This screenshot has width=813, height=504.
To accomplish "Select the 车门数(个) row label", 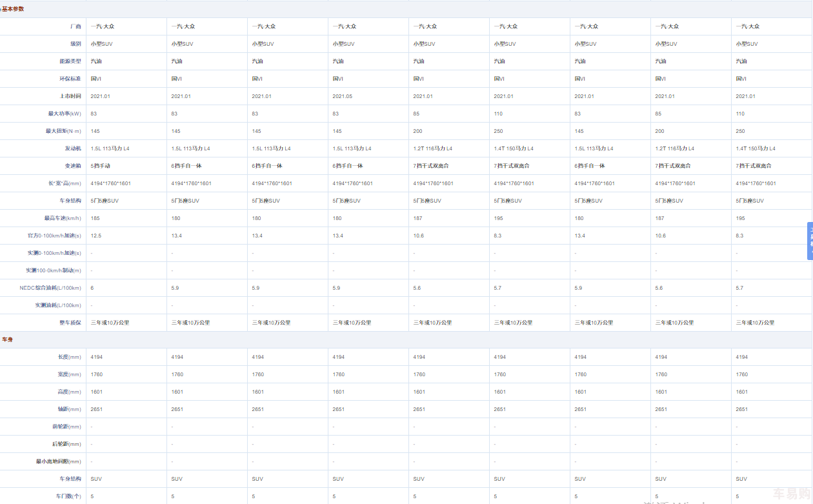I will [68, 496].
